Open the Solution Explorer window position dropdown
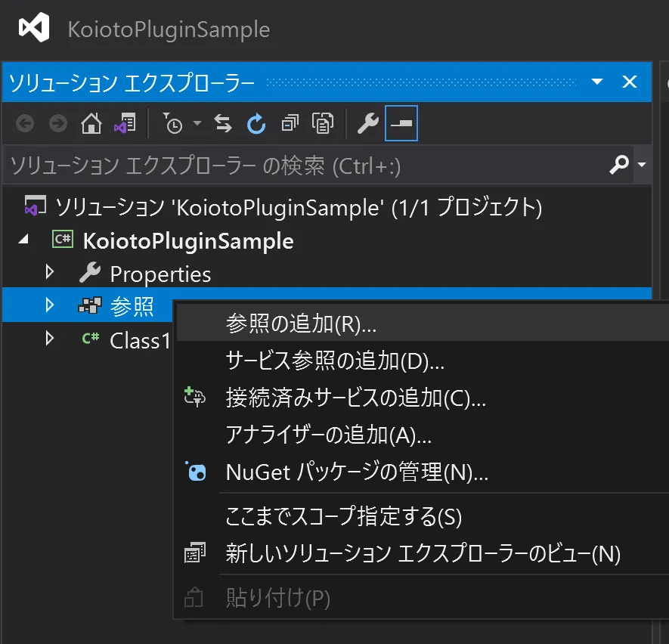 (597, 81)
